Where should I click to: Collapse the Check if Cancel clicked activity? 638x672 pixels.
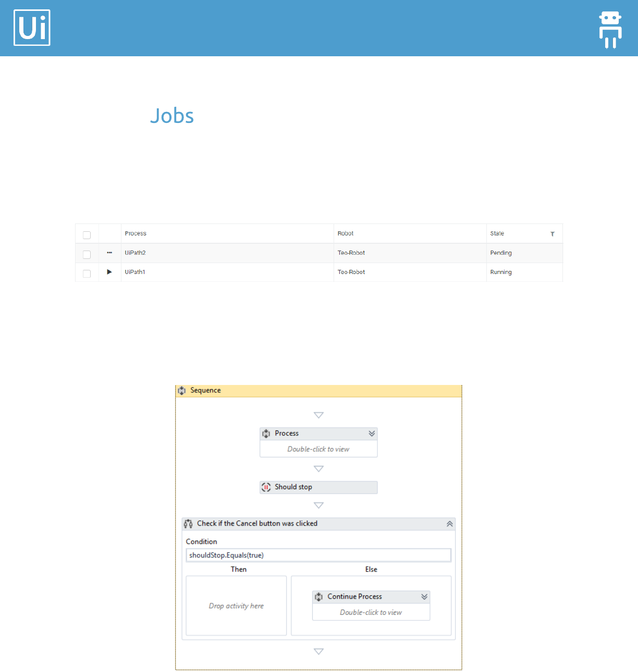pos(449,524)
